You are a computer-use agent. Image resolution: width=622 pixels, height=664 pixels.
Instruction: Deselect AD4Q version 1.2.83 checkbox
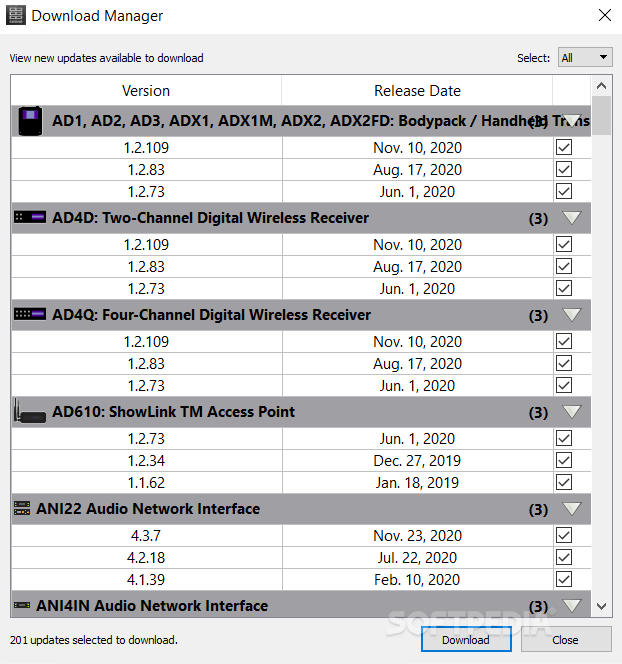pos(564,363)
